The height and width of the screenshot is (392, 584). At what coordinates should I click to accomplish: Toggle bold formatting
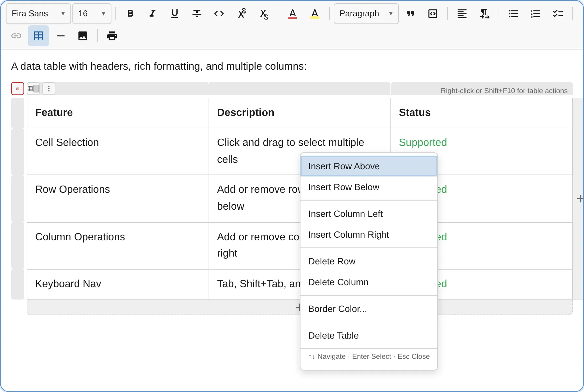(x=130, y=13)
